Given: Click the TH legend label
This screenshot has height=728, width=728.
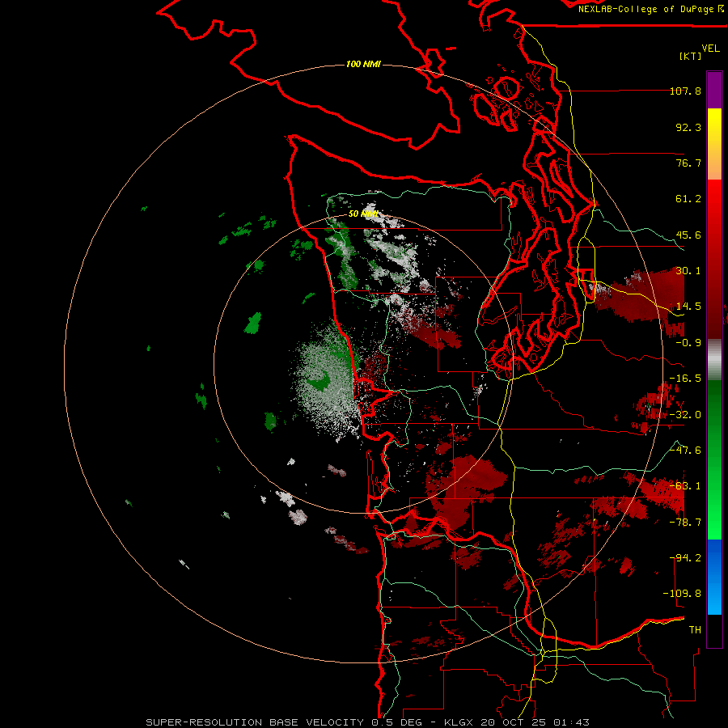Looking at the screenshot, I should pos(695,630).
